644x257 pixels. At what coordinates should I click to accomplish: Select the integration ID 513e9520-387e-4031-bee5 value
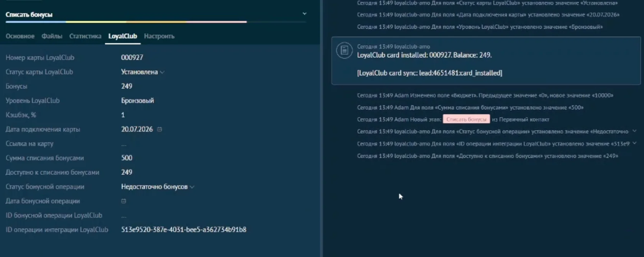pyautogui.click(x=184, y=229)
